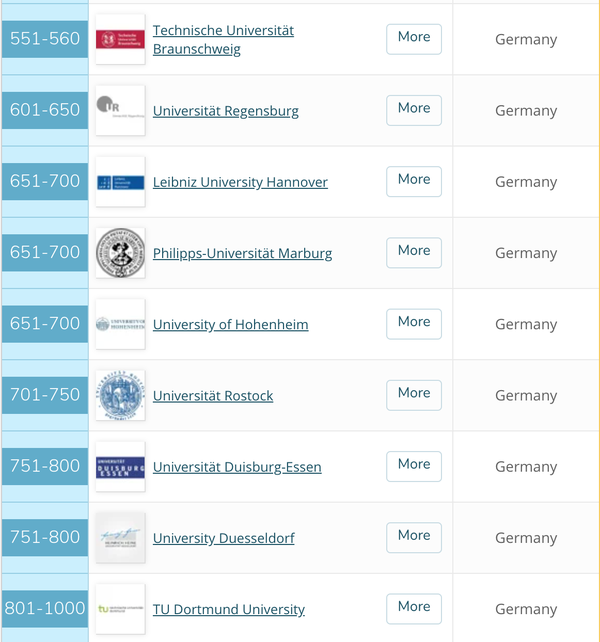Click the Universität Regensburg logo
This screenshot has width=600, height=642.
click(120, 110)
